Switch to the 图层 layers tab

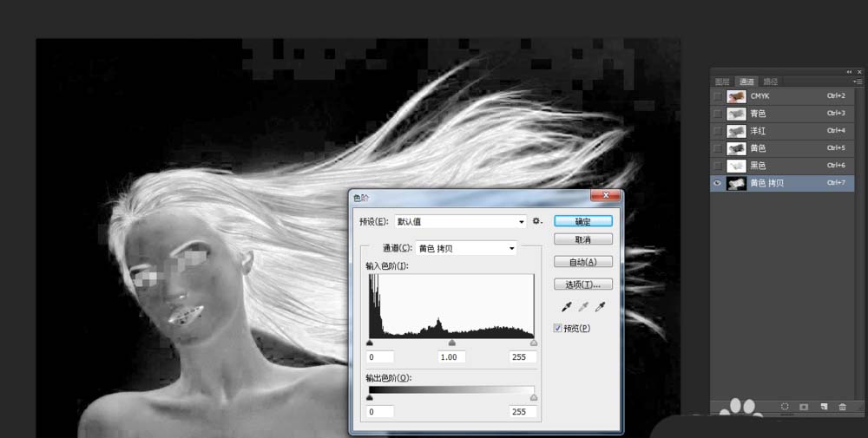point(721,81)
